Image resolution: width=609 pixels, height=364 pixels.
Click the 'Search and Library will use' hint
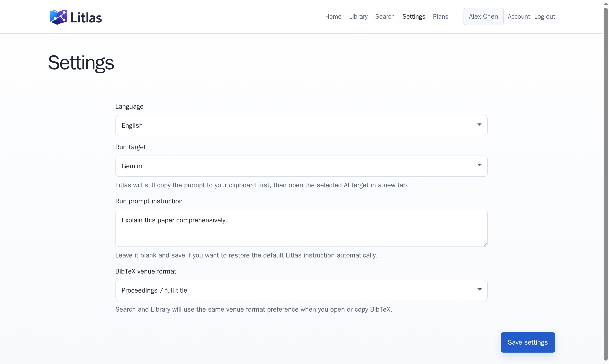click(x=254, y=309)
